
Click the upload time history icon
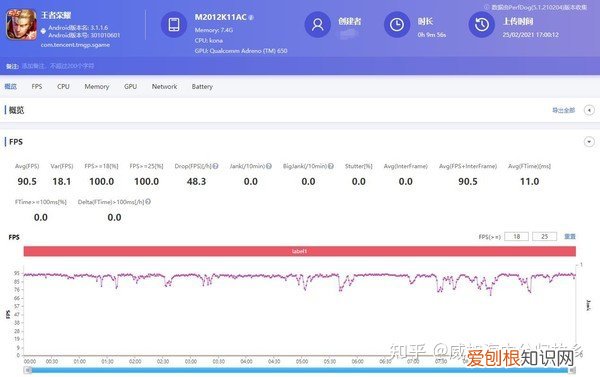tap(481, 24)
